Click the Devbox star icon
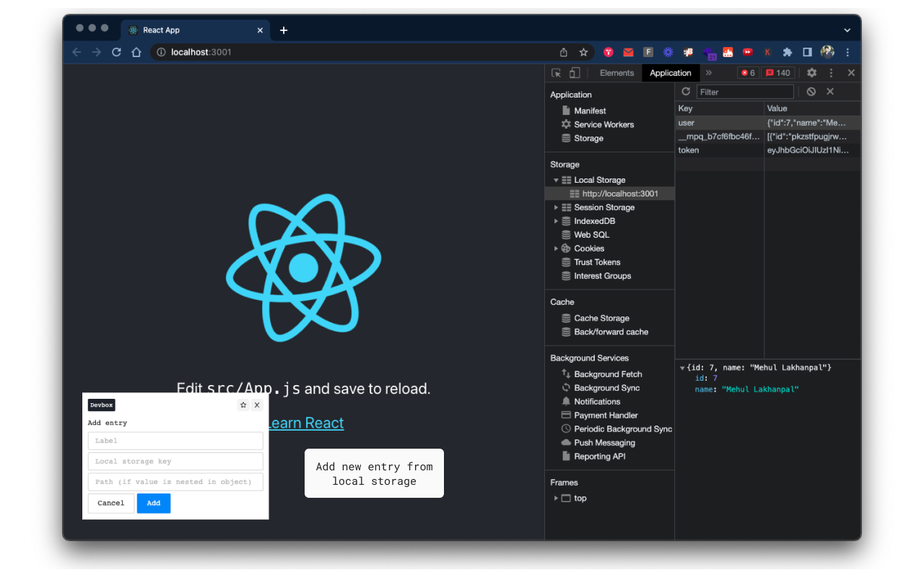The height and width of the screenshot is (578, 924). pos(243,405)
